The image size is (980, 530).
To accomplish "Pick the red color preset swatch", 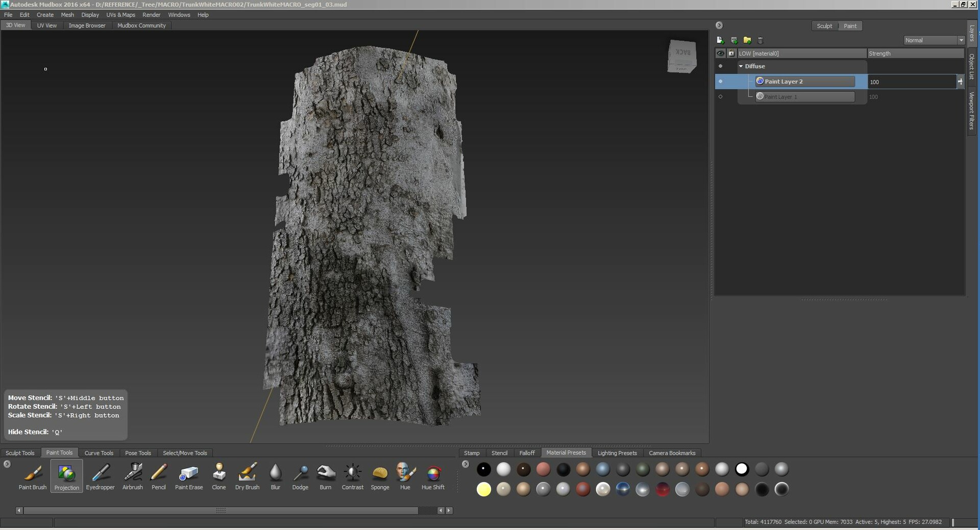I will pyautogui.click(x=663, y=489).
